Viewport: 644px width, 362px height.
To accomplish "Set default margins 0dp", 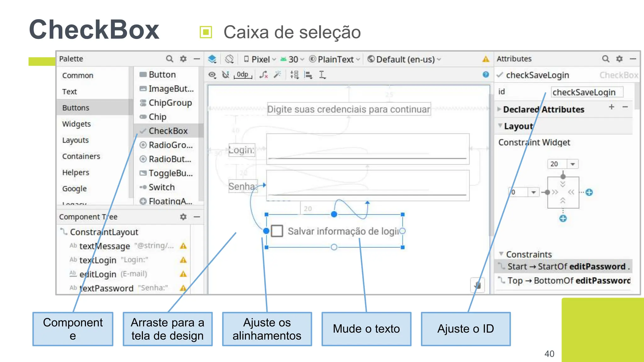I will point(243,75).
